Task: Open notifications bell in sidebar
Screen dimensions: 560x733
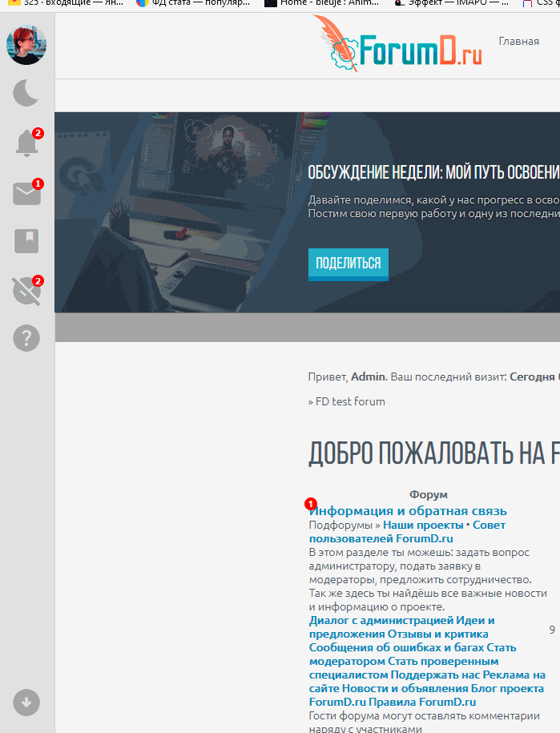Action: [x=26, y=144]
